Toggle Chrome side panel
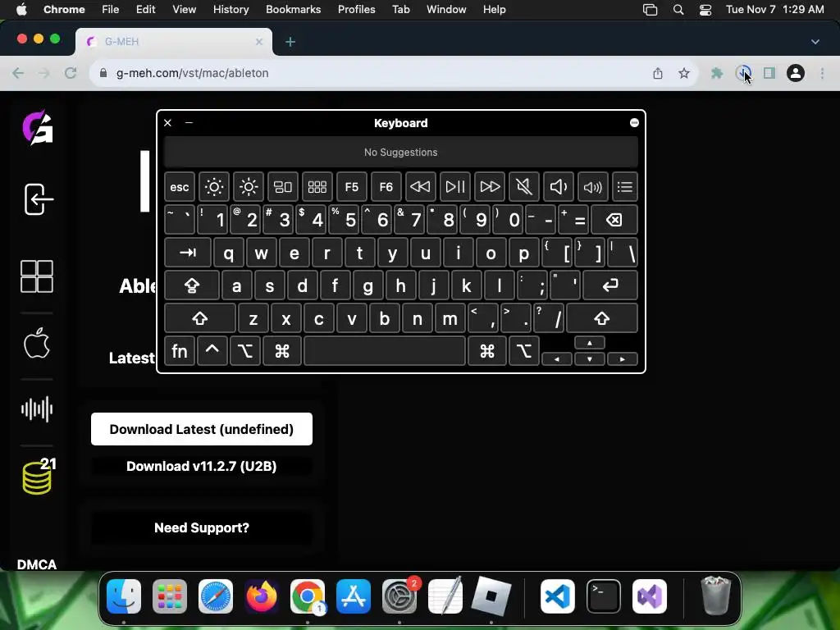Screen dimensions: 840x630 [769, 73]
